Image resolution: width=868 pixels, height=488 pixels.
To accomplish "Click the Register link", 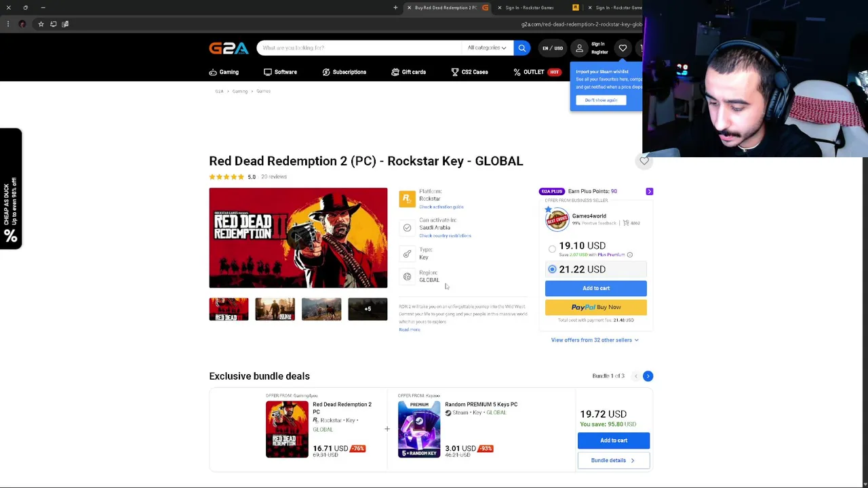I will tap(599, 52).
